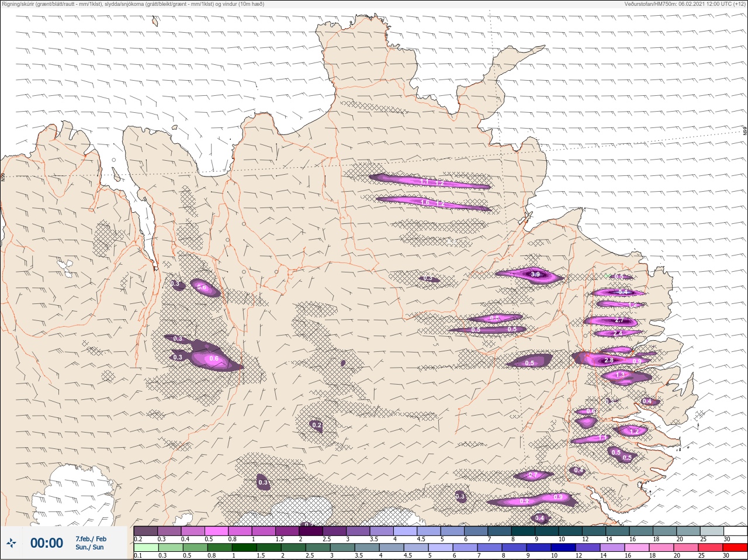Click the '7.feb./ Feb Sun./ Sun' date label

(x=91, y=543)
